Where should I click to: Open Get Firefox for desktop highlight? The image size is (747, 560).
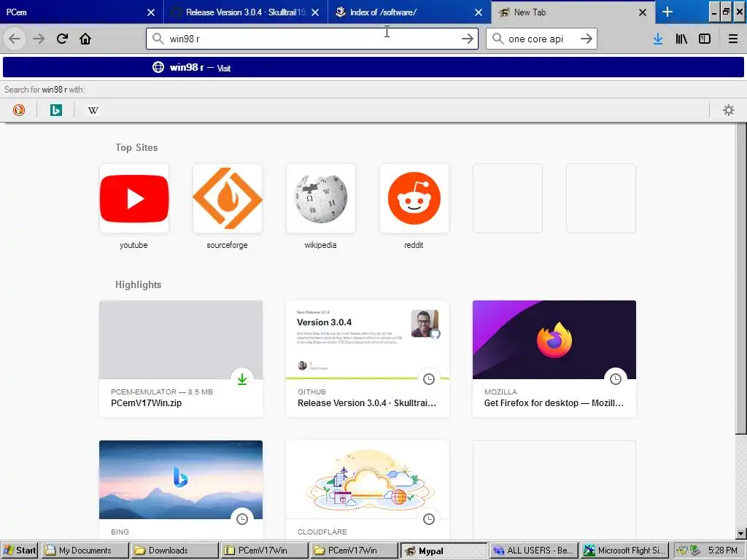click(554, 359)
